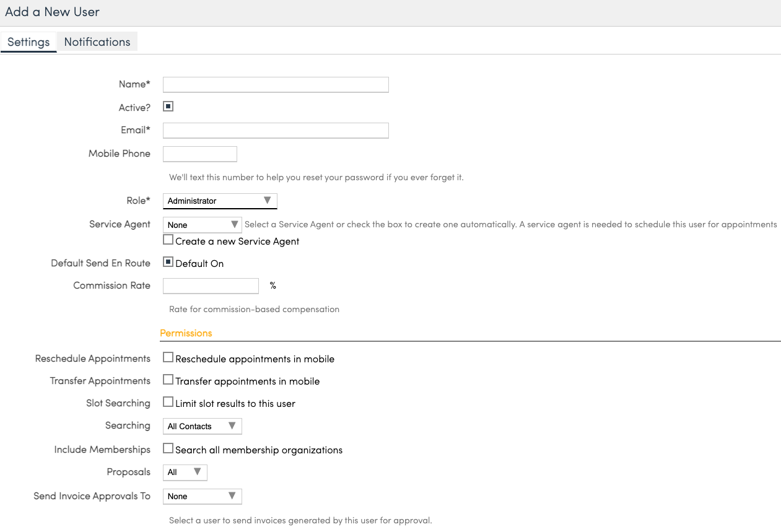
Task: Switch to the Notifications tab
Action: (x=97, y=42)
